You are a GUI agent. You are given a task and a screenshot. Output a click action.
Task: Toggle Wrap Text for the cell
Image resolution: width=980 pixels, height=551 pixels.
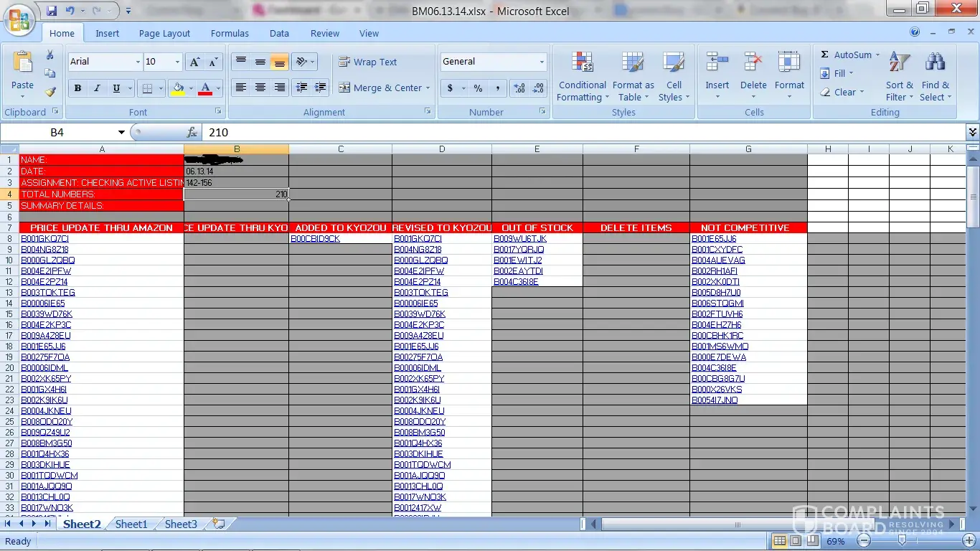367,62
